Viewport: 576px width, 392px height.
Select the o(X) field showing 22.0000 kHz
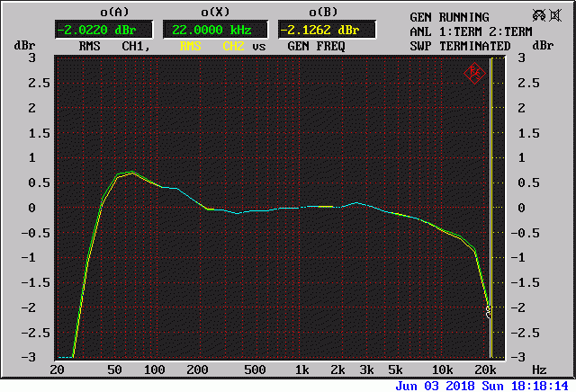[215, 30]
